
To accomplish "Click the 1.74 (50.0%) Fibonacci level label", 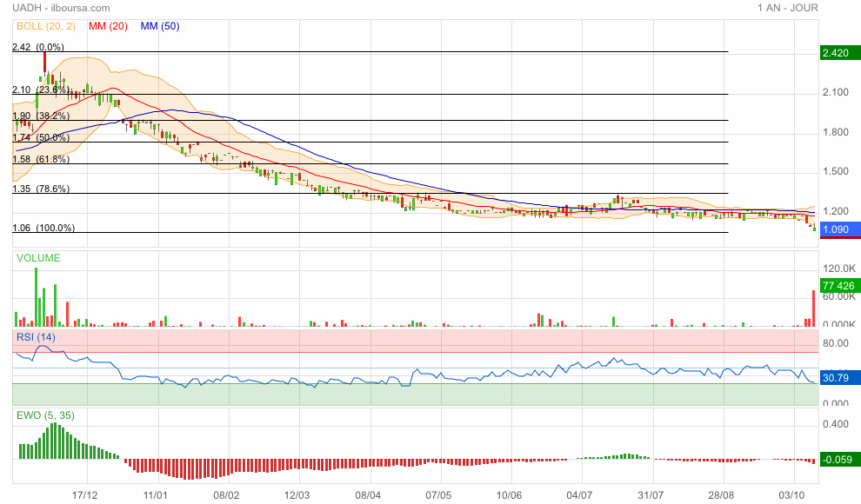I will click(x=41, y=137).
